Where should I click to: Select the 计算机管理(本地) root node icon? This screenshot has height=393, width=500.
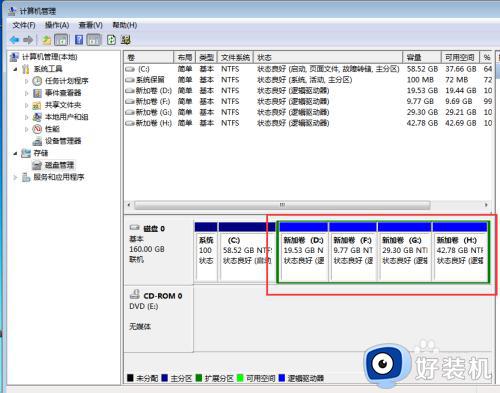[x=14, y=57]
